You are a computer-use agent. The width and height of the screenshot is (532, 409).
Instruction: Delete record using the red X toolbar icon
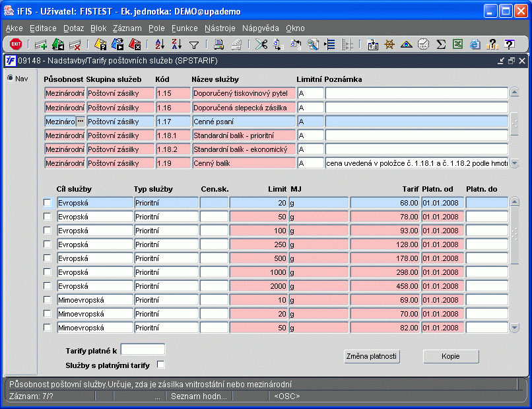coord(75,45)
